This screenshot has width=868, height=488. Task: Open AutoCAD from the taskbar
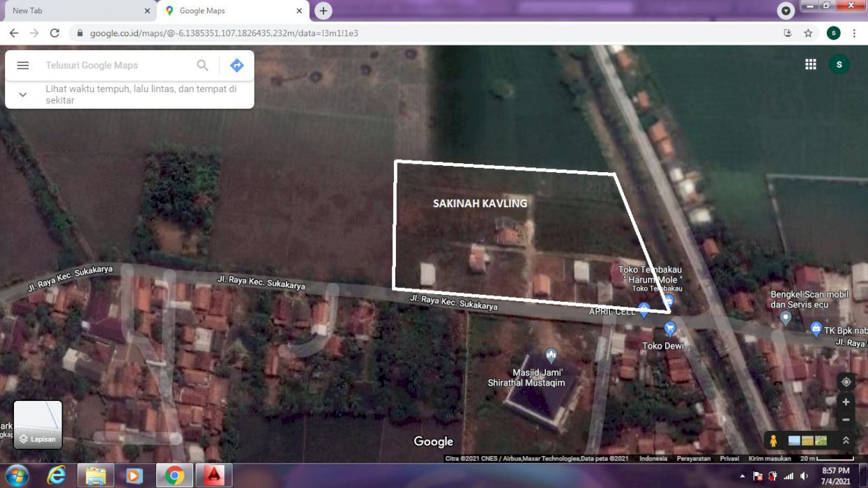[214, 475]
